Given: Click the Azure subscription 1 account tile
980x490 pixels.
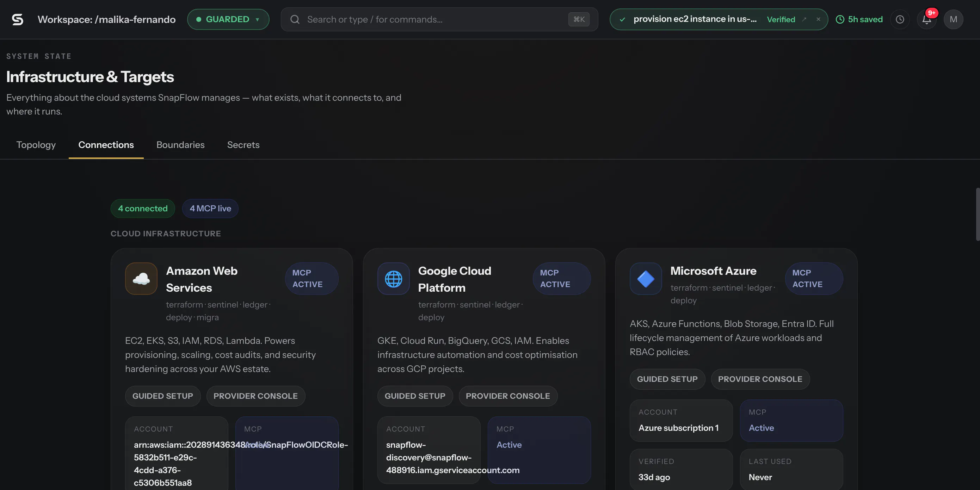Looking at the screenshot, I should pos(681,420).
